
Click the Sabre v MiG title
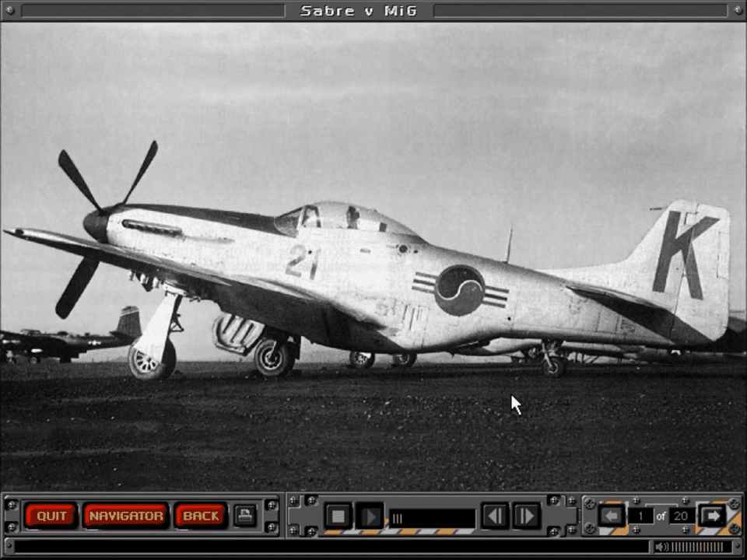(x=359, y=10)
